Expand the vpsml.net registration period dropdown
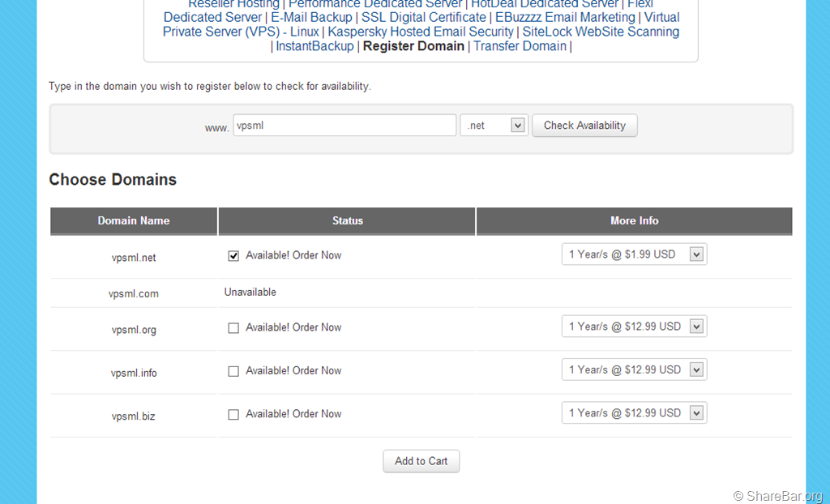Screen dimensions: 830x504 (634, 254)
